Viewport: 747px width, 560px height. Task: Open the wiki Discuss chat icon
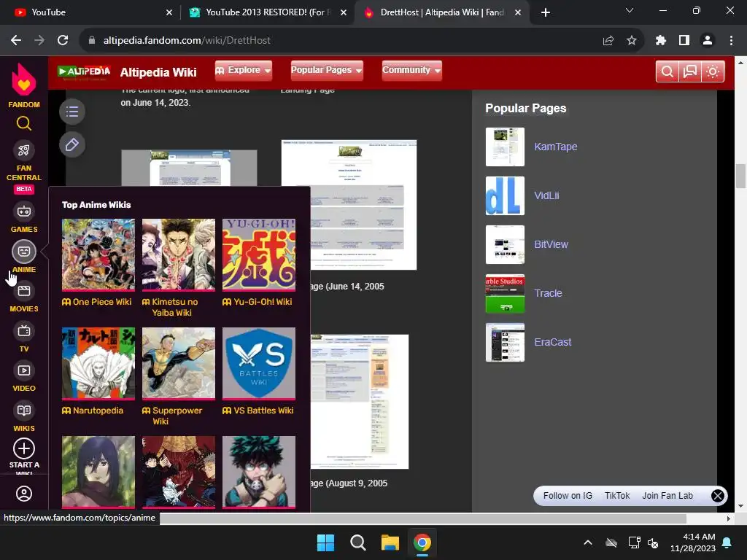coord(690,71)
